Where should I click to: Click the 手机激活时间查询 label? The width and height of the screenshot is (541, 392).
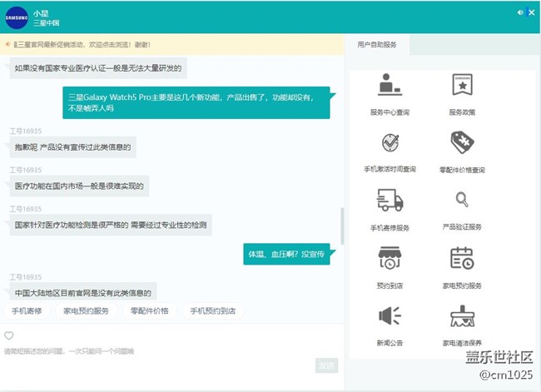coord(390,170)
